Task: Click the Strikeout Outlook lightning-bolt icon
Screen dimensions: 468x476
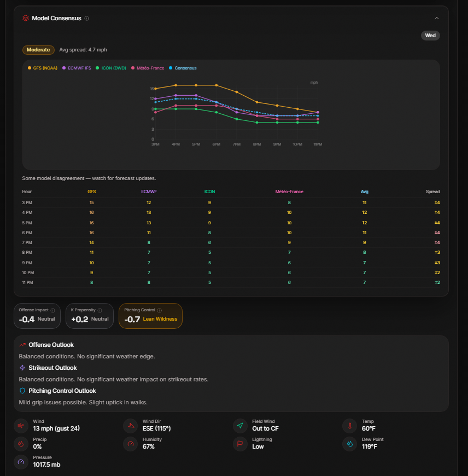Action: click(x=22, y=368)
